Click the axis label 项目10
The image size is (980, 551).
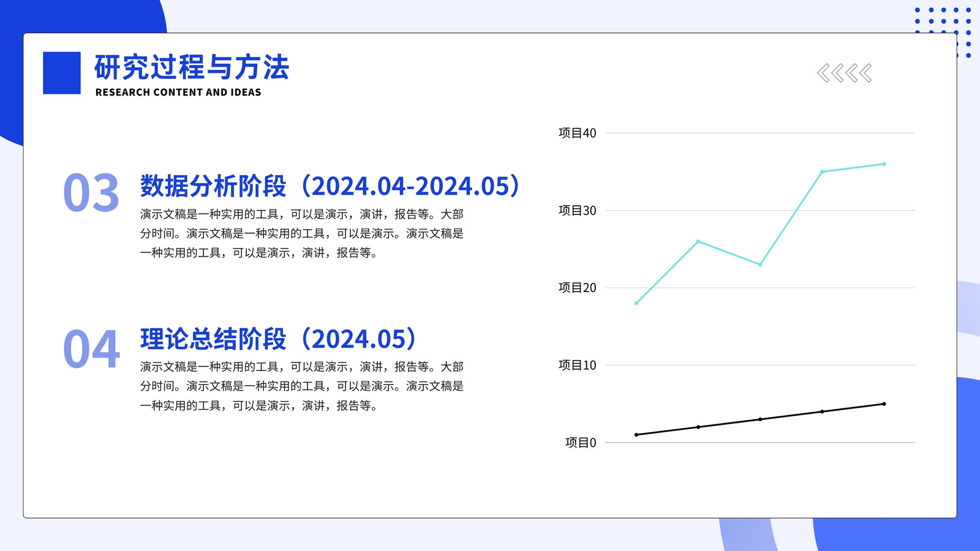point(577,365)
